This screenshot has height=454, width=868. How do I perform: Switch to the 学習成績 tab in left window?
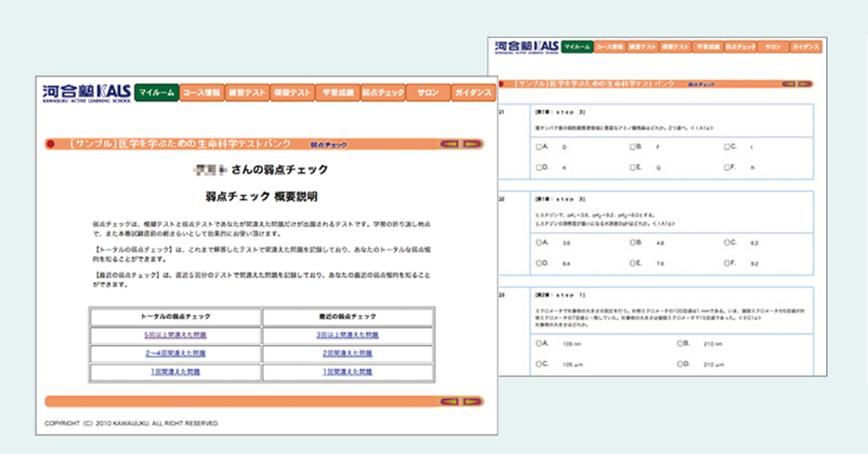(x=337, y=93)
